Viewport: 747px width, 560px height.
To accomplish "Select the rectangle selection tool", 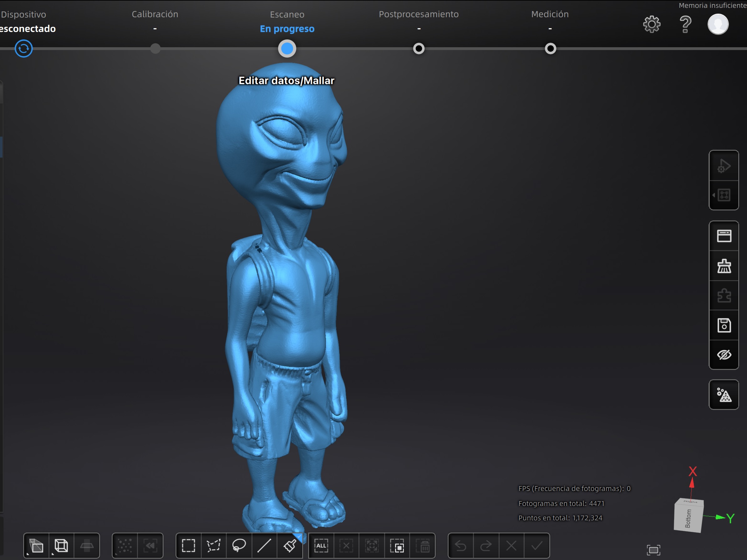I will tap(188, 546).
